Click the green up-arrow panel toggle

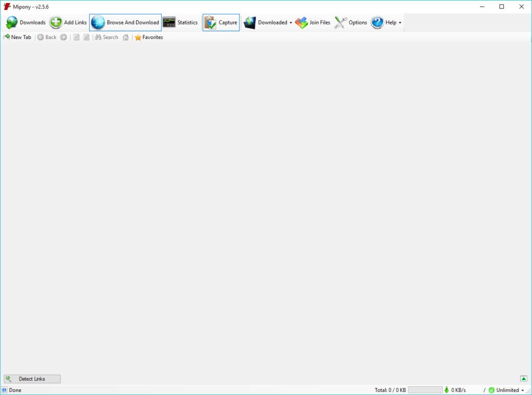click(x=524, y=379)
